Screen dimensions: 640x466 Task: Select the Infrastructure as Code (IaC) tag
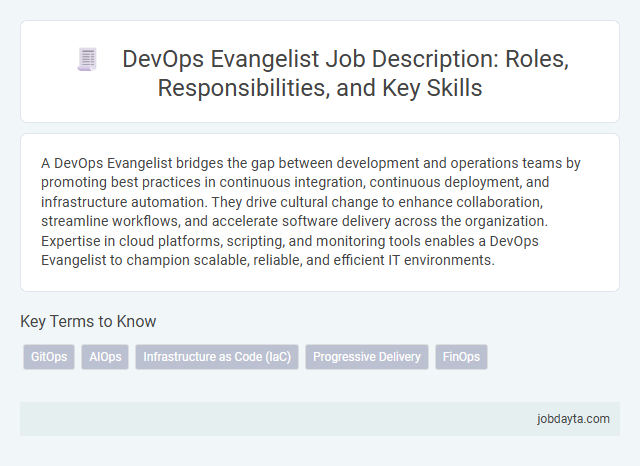point(217,357)
